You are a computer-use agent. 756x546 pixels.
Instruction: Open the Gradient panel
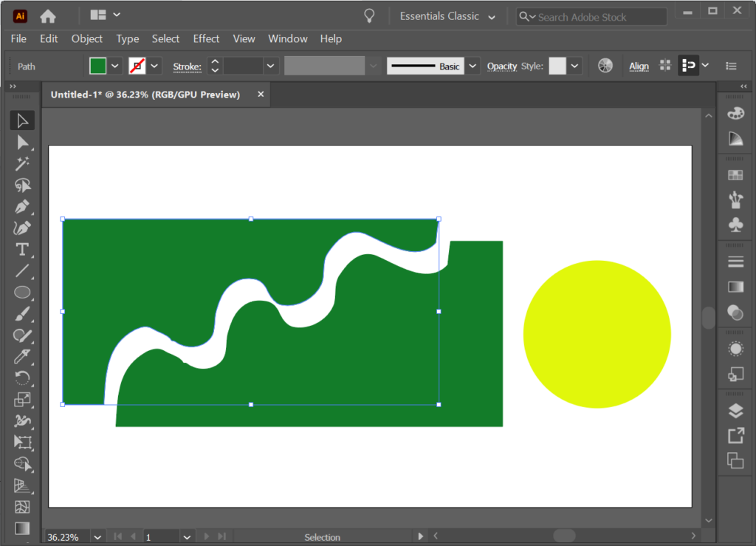coord(735,286)
